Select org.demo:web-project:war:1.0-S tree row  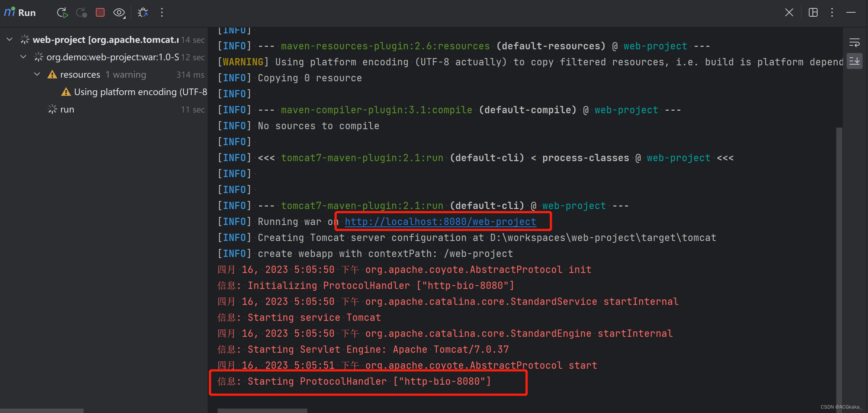coord(104,57)
